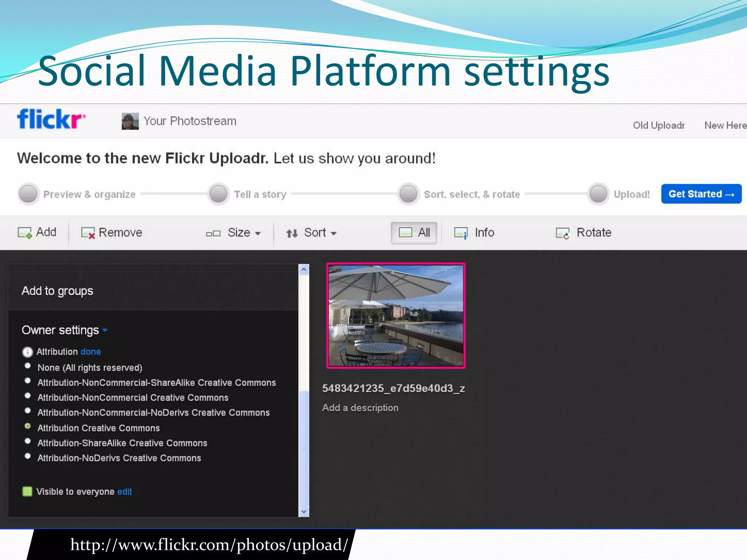The width and height of the screenshot is (747, 560).
Task: Expand the Add to groups section
Action: (x=57, y=291)
